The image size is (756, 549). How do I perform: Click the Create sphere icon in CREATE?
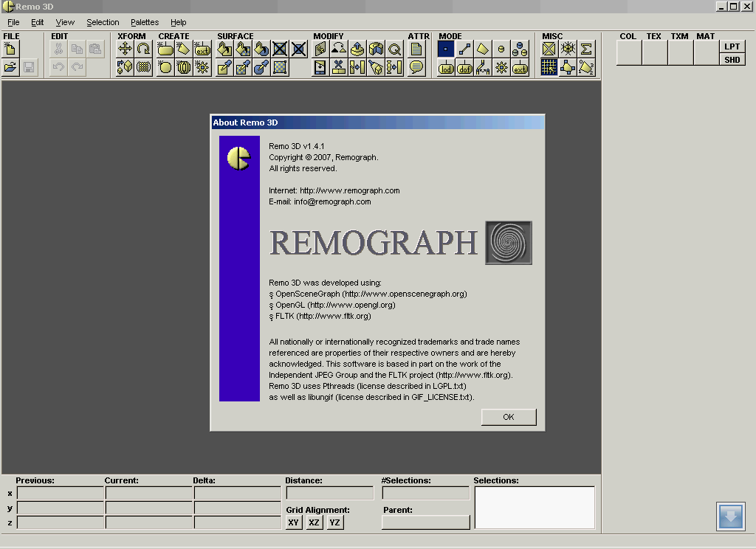point(165,67)
